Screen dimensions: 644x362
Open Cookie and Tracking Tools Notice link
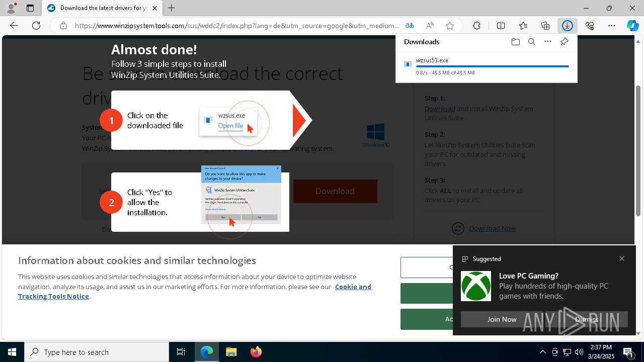coord(195,292)
